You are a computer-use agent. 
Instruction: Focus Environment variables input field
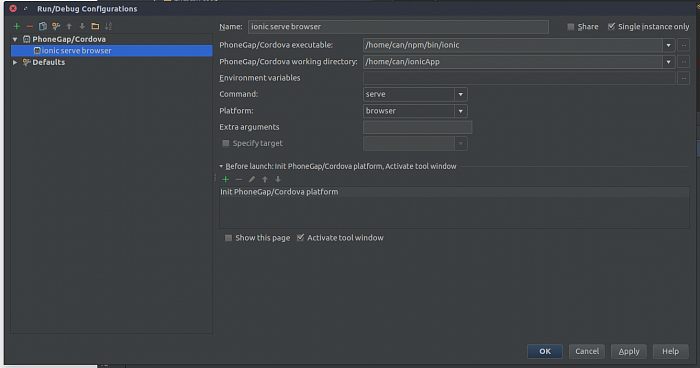519,78
